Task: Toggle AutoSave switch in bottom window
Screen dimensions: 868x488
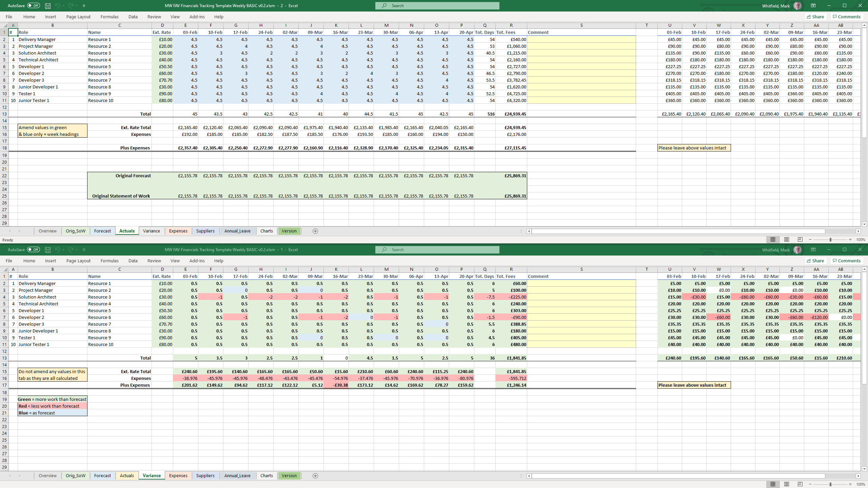Action: point(33,250)
